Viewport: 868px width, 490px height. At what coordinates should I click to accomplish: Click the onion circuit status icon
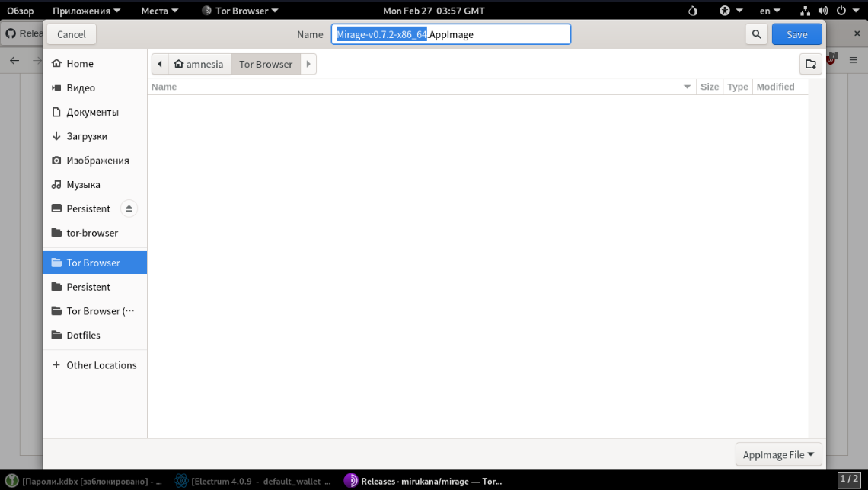click(692, 11)
